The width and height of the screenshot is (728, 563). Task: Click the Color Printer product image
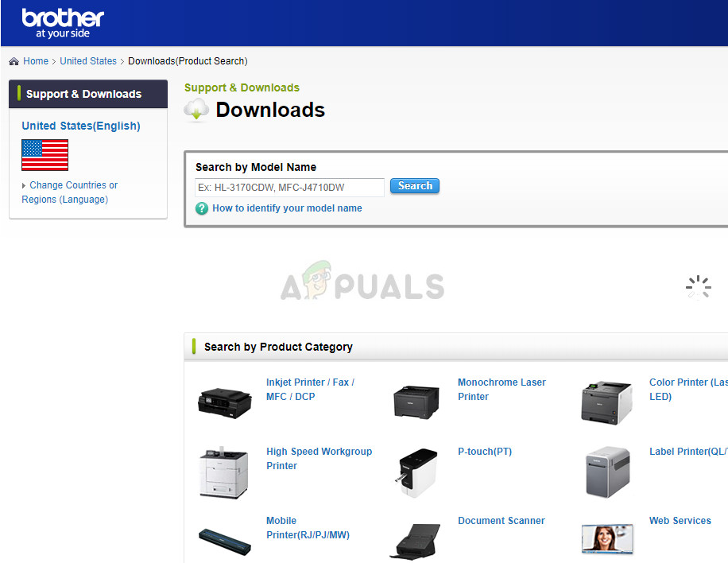(607, 402)
